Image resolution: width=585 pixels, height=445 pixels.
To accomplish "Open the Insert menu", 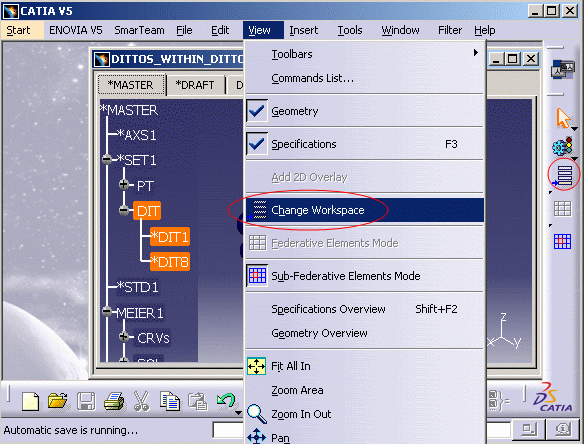I will coord(304,30).
